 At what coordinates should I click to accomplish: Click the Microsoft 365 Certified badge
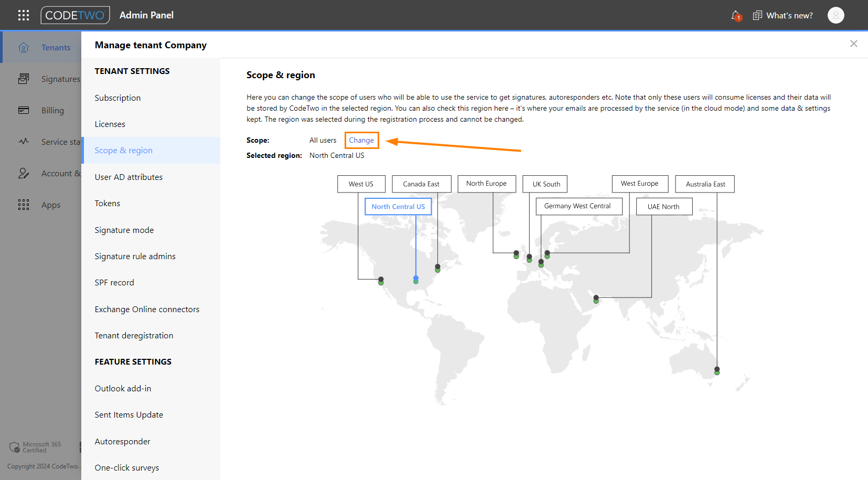coord(36,447)
